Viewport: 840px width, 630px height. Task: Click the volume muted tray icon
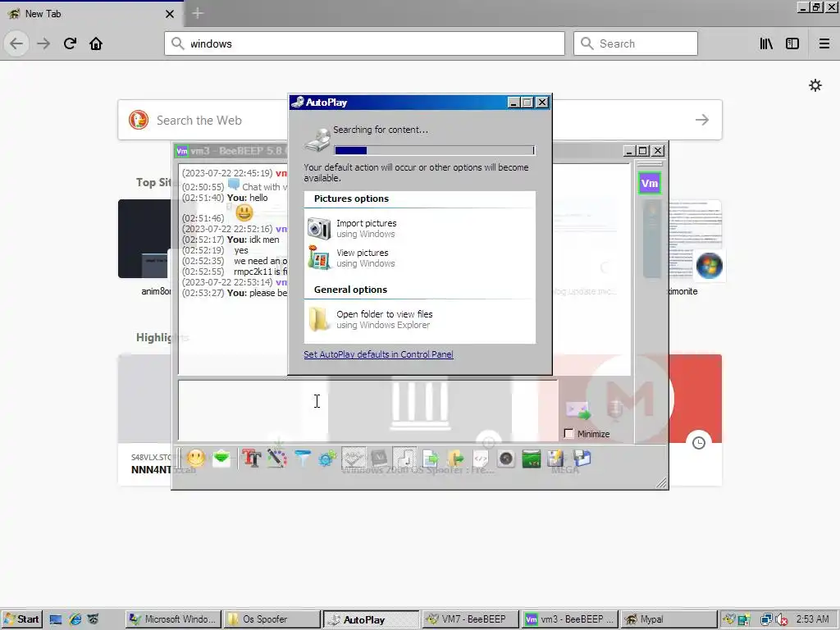point(782,620)
